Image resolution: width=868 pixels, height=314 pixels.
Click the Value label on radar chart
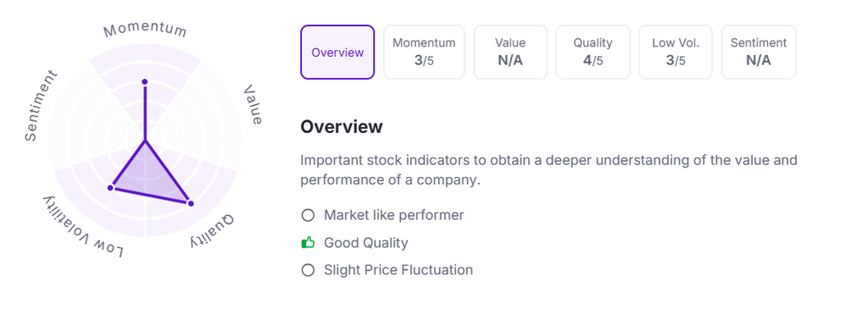tap(253, 104)
